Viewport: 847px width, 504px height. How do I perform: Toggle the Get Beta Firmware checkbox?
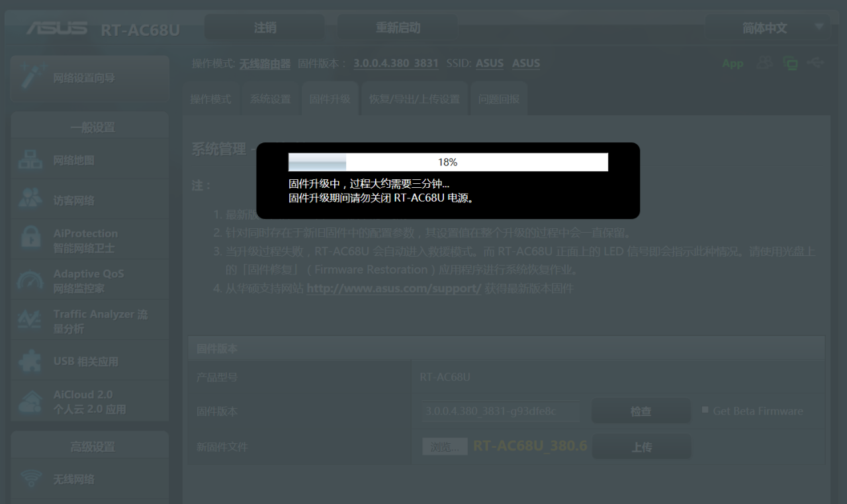705,410
